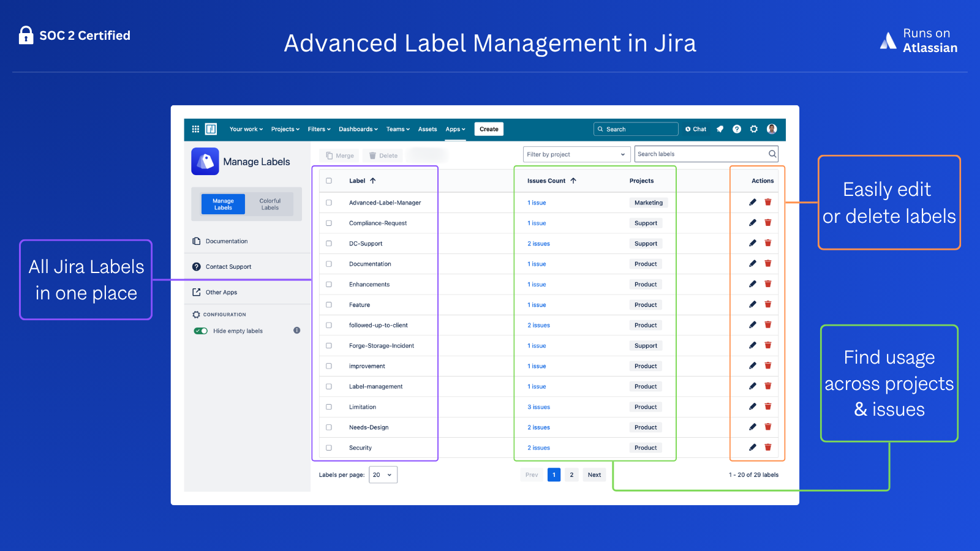Image resolution: width=980 pixels, height=551 pixels.
Task: Toggle the select-all labels checkbox
Action: coord(329,181)
